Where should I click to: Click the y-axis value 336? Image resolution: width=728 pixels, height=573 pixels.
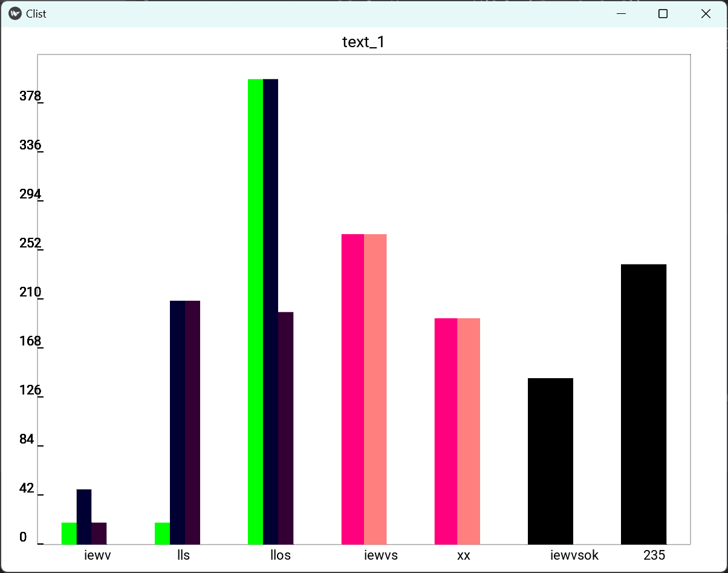[30, 145]
